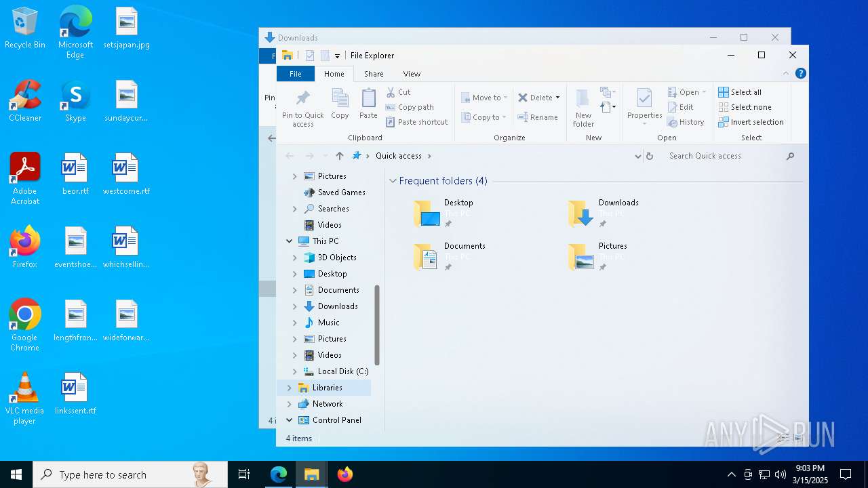868x488 pixels.
Task: Select VLC media player desktop icon
Action: (24, 399)
